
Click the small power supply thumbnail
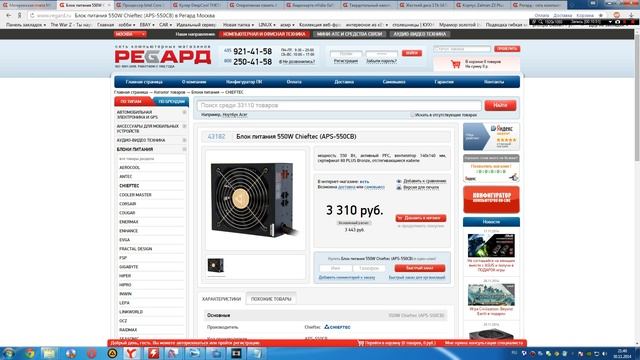(216, 265)
